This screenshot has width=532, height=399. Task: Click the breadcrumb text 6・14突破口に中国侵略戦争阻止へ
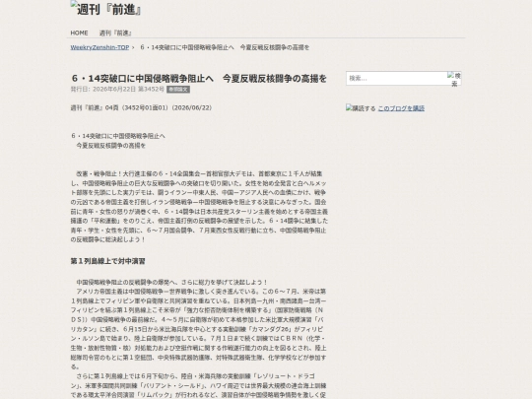pos(225,47)
